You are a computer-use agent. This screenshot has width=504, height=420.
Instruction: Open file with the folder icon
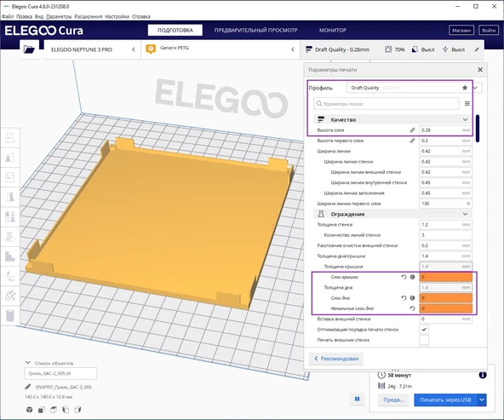click(x=29, y=49)
